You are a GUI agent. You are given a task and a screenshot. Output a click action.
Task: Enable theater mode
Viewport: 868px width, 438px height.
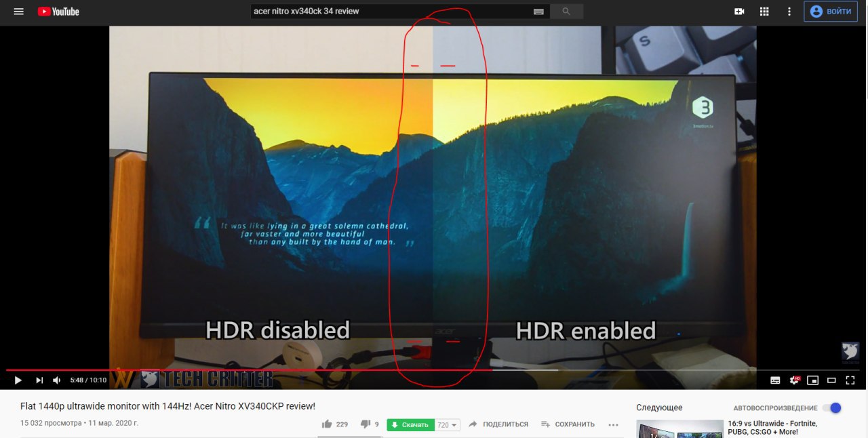coord(831,380)
